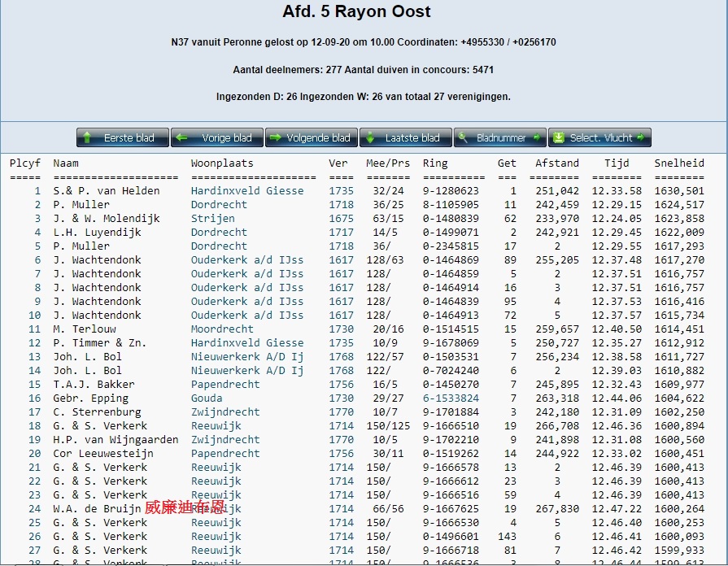Viewport: 728px width, 566px height.
Task: Select the name S.& P. van Helden
Action: point(107,191)
